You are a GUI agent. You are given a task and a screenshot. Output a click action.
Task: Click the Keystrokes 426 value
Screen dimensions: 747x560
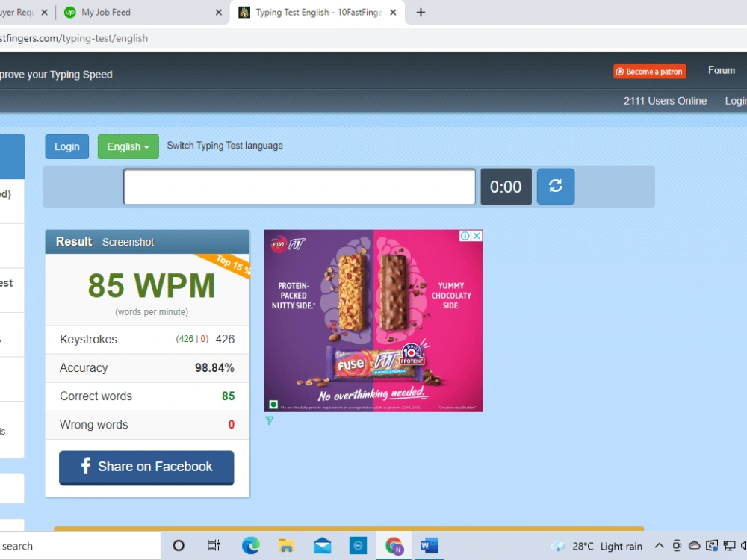pos(225,339)
